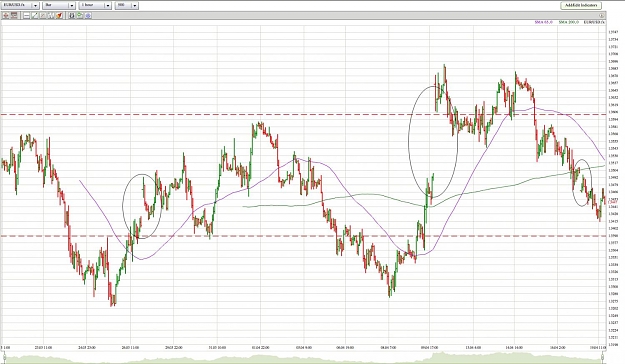Click the orange checkmark toolbar icon
The height and width of the screenshot is (364, 625).
pyautogui.click(x=59, y=16)
